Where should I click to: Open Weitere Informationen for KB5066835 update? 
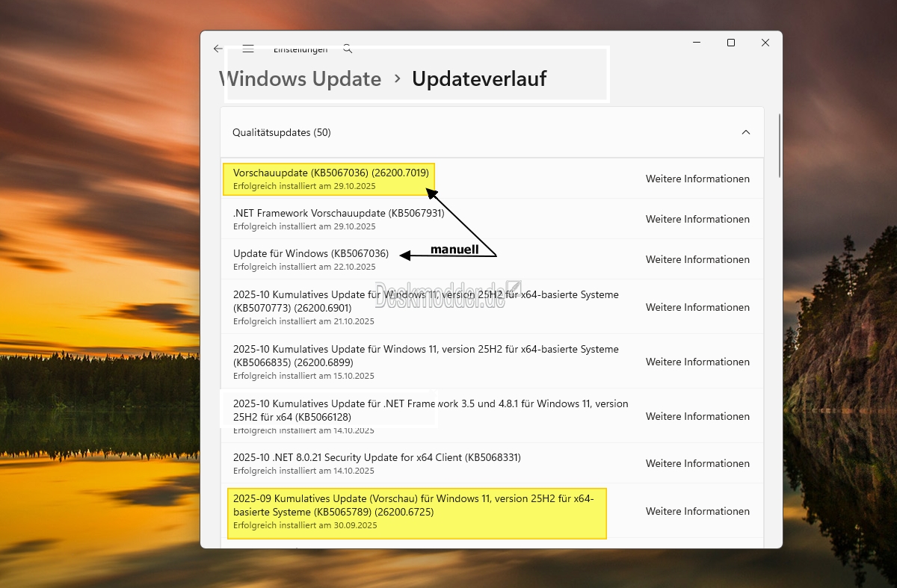click(697, 362)
